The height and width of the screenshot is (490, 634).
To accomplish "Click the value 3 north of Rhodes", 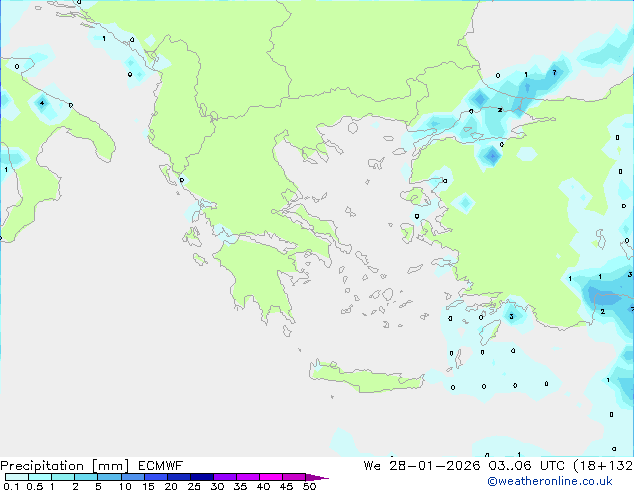I will coord(511,316).
